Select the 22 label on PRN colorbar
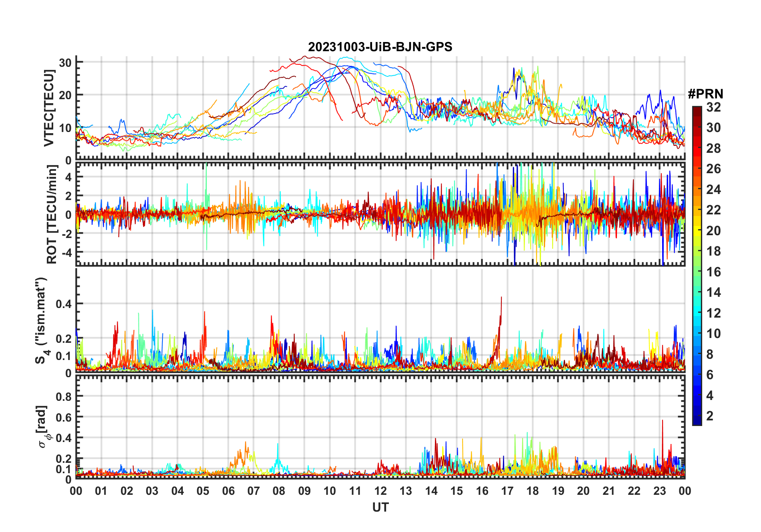This screenshot has height=532, width=761. point(713,210)
